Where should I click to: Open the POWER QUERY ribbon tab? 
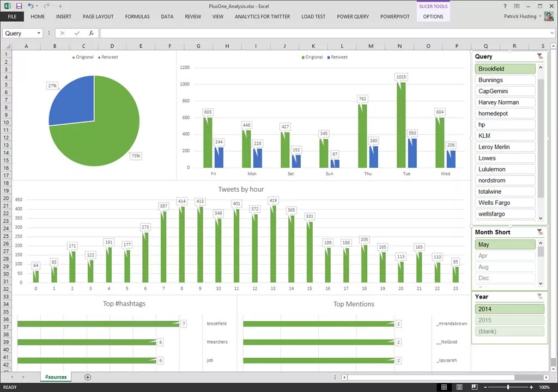[x=353, y=16]
